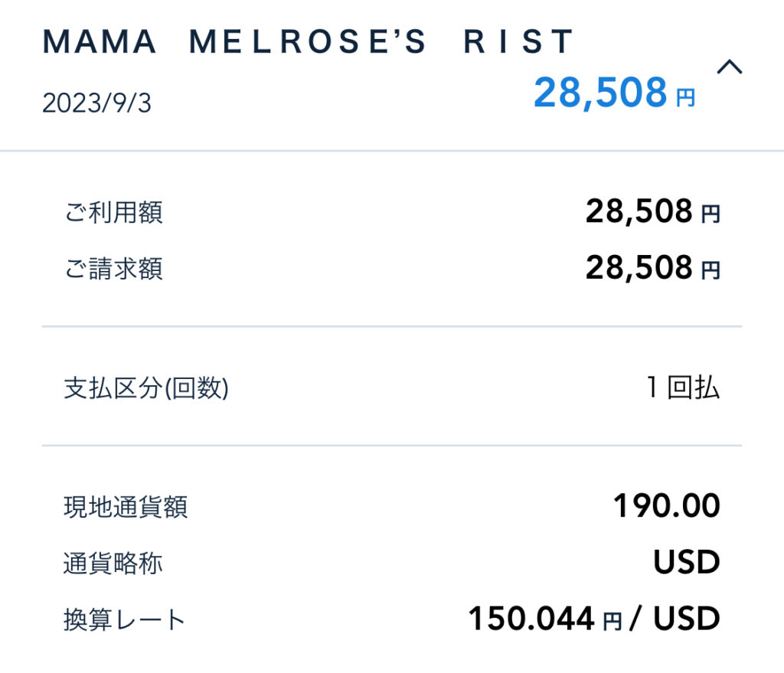Select the 150.044 exchange rate number
Image resolution: width=784 pixels, height=673 pixels.
click(x=531, y=619)
